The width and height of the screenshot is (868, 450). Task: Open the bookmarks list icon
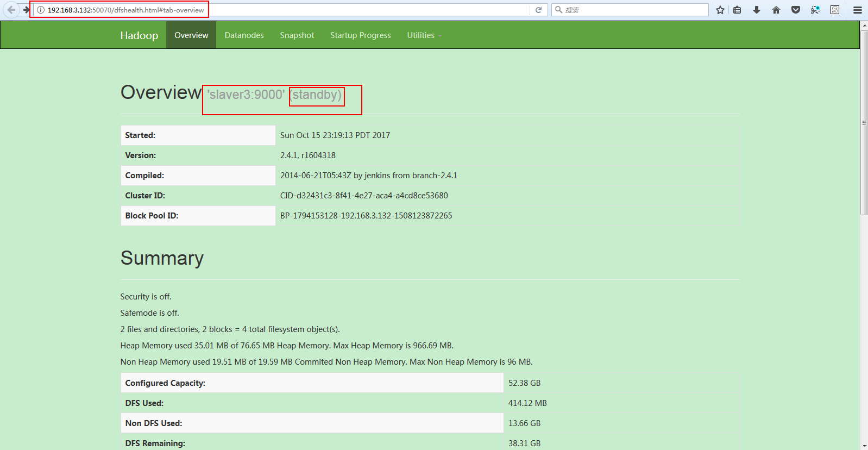(x=737, y=10)
